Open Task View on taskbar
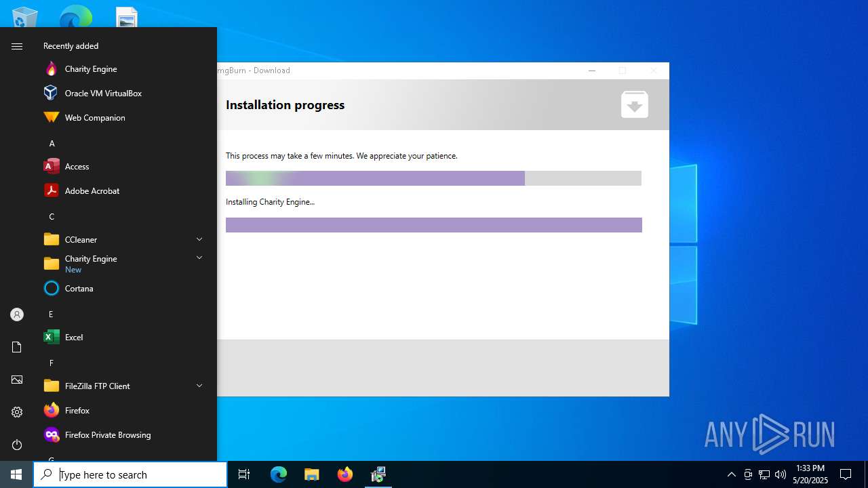868x488 pixels. (x=244, y=474)
